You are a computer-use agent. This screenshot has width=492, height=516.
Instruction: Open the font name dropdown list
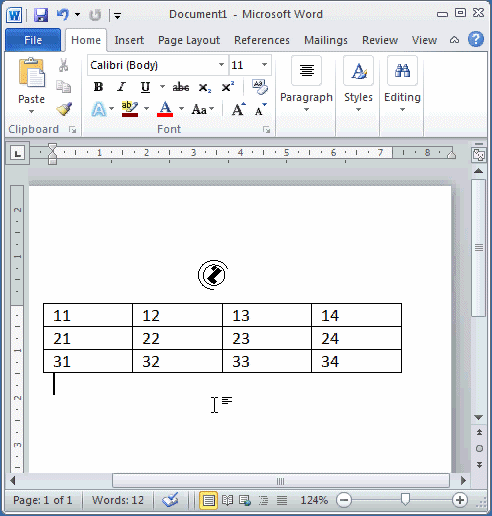221,65
